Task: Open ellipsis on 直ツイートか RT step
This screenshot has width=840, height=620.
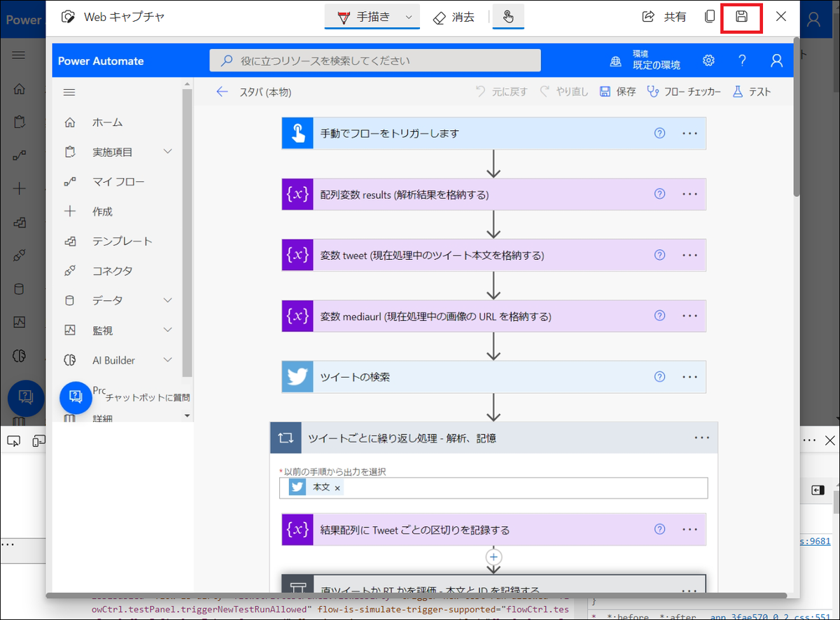Action: [x=689, y=590]
